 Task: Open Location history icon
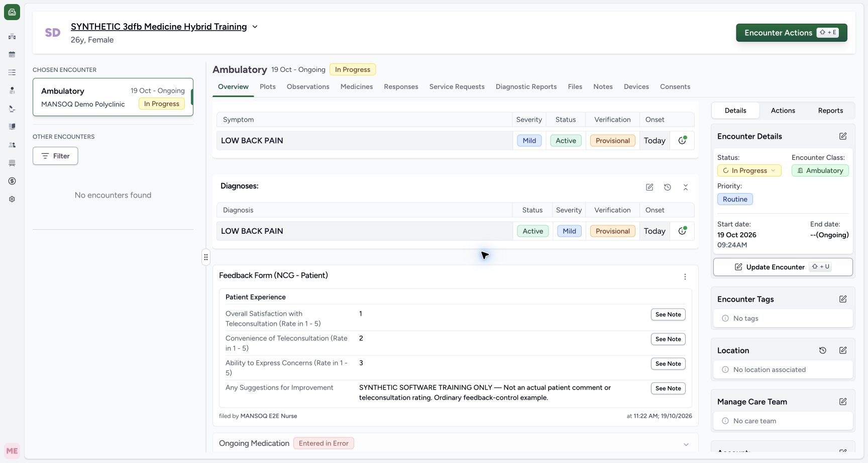pos(823,350)
